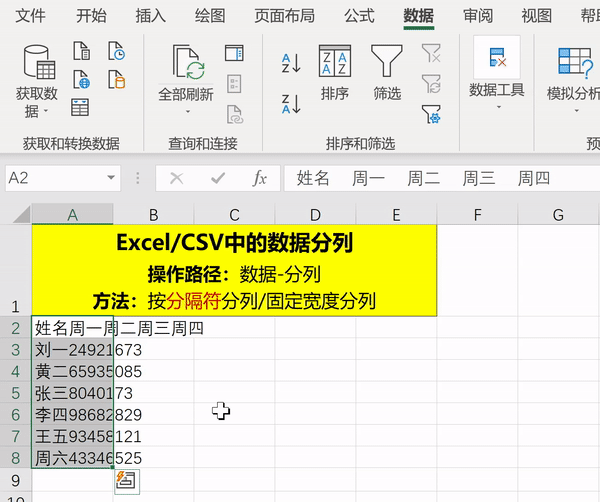Switch to the 插入 (Insert) tab
Screen dimensions: 600x502
pos(150,16)
